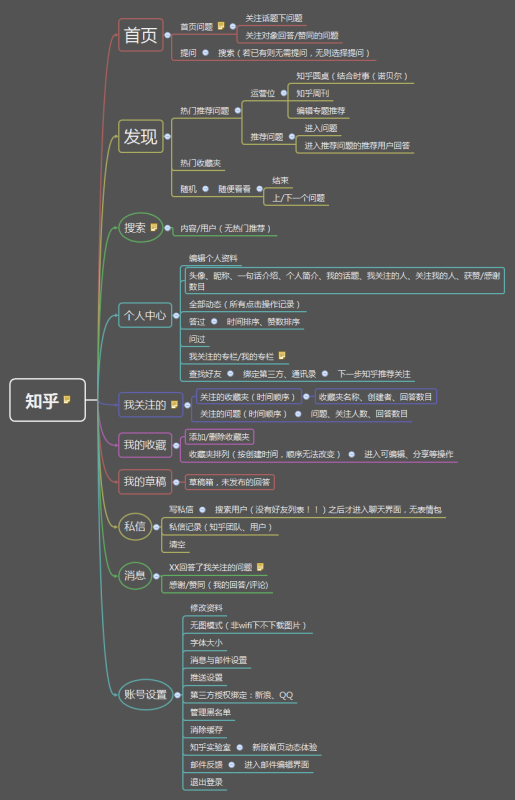The height and width of the screenshot is (800, 515).
Task: Collapse the 答过 toggle
Action: tap(214, 321)
